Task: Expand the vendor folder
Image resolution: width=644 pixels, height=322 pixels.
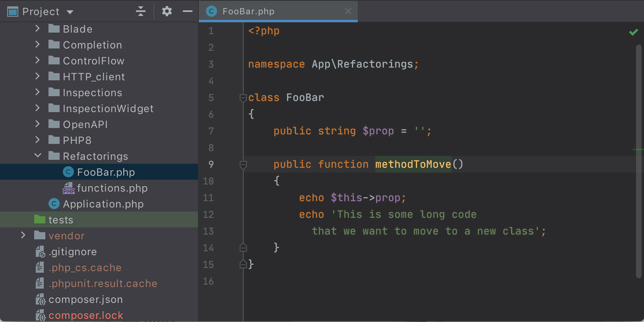Action: (23, 235)
